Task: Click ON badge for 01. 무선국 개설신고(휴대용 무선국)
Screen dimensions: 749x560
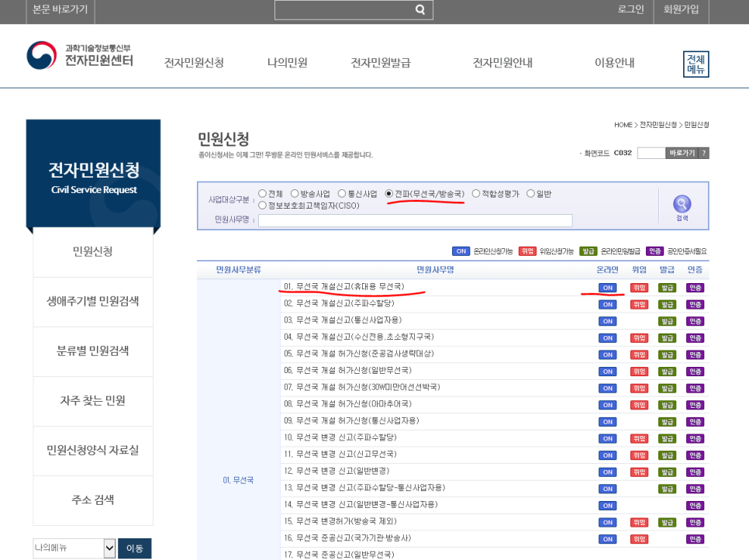Action: pyautogui.click(x=608, y=288)
